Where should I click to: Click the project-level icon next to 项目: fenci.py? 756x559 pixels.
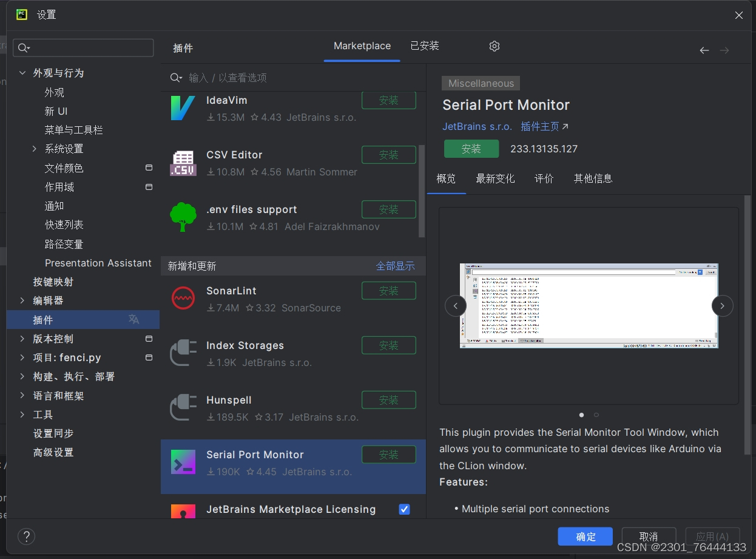149,357
